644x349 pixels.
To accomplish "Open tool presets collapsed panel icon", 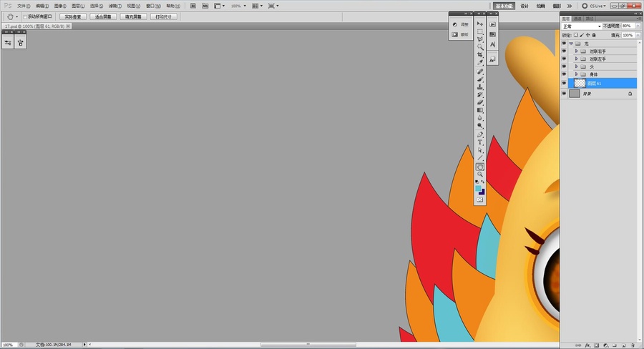I will pos(8,42).
